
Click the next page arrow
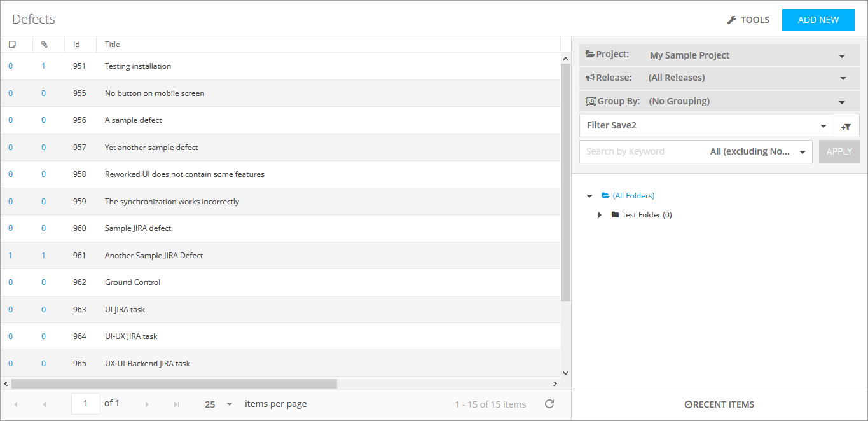147,404
